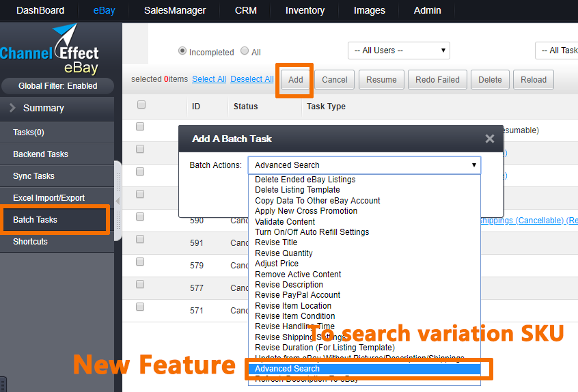578x392 pixels.
Task: Open the Inventory tab
Action: click(305, 10)
